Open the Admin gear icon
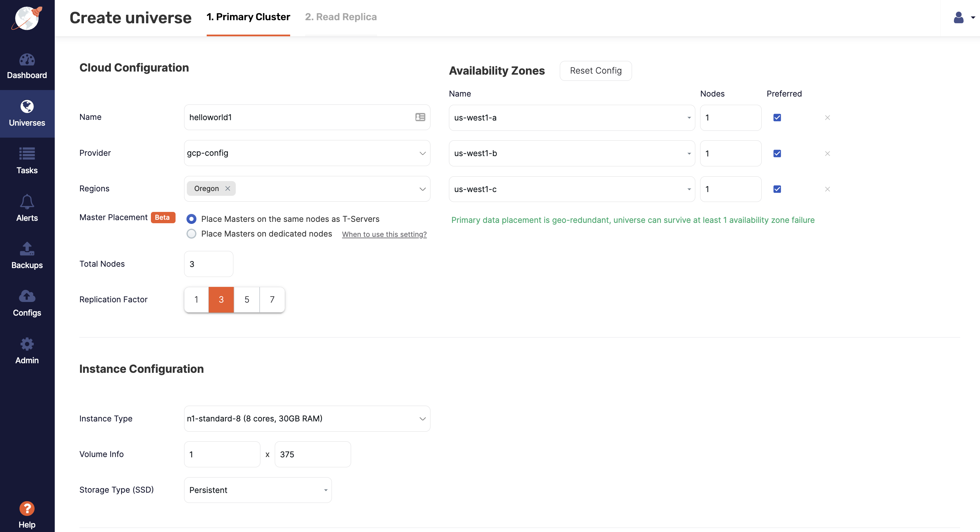This screenshot has height=532, width=980. 27,344
